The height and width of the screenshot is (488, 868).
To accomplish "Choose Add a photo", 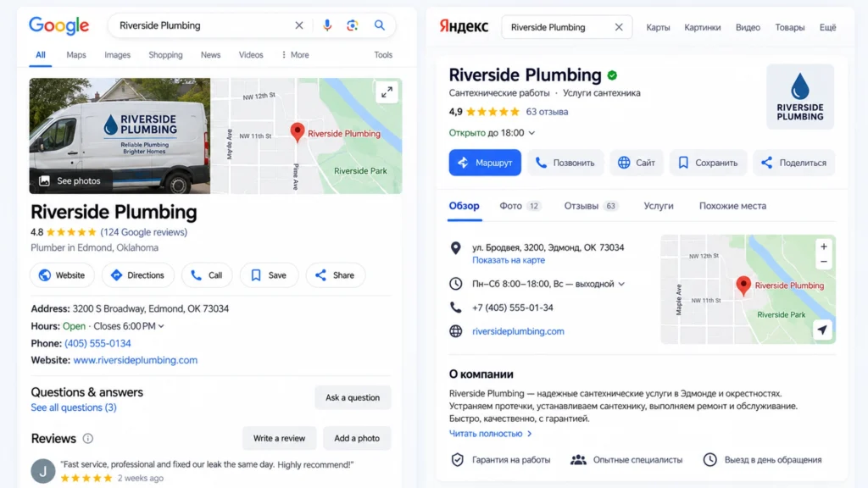I will (x=357, y=438).
